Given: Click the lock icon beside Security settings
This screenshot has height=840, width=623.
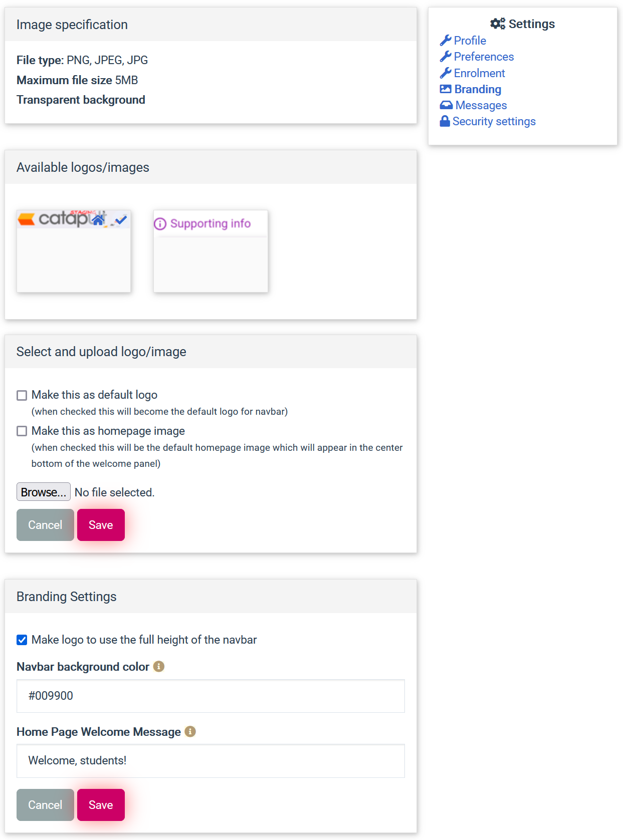Looking at the screenshot, I should coord(445,121).
